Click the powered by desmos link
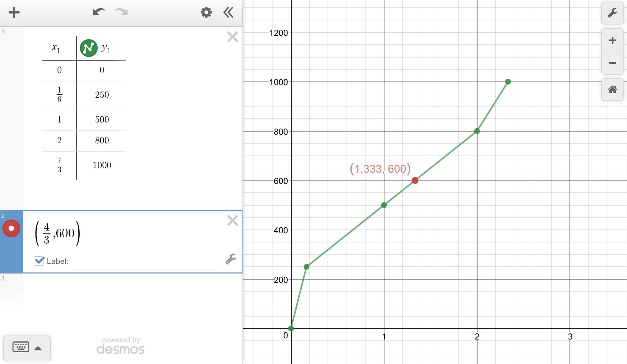The image size is (627, 364). (x=121, y=346)
